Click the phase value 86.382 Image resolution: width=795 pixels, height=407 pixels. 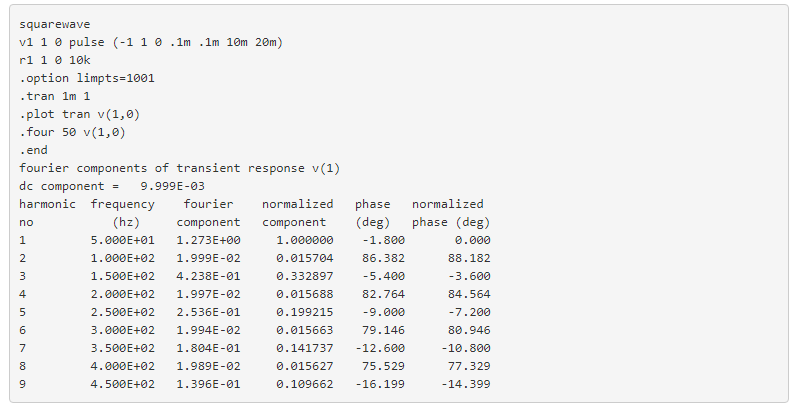click(x=369, y=258)
